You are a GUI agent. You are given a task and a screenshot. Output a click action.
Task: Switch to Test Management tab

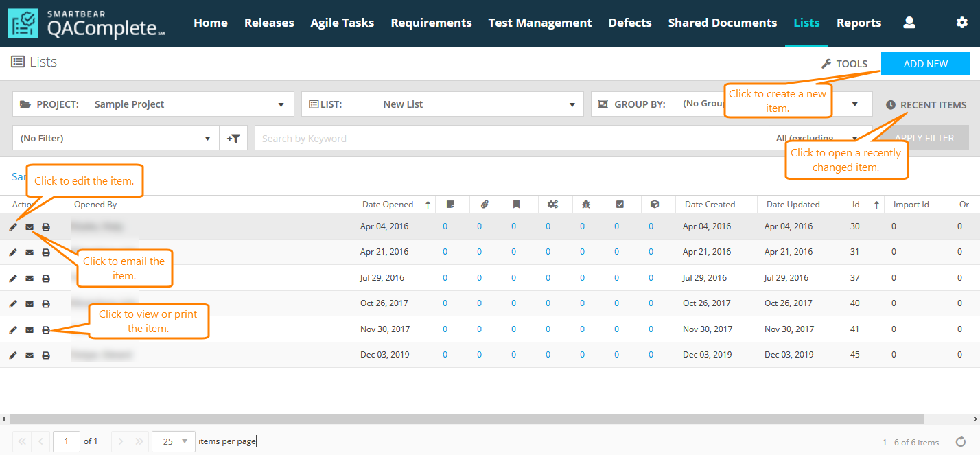(539, 23)
